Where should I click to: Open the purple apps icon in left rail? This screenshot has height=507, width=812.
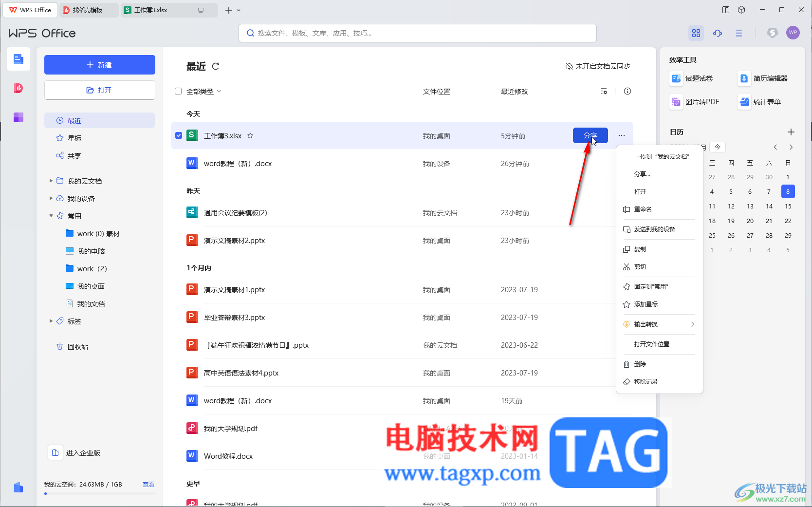click(18, 117)
